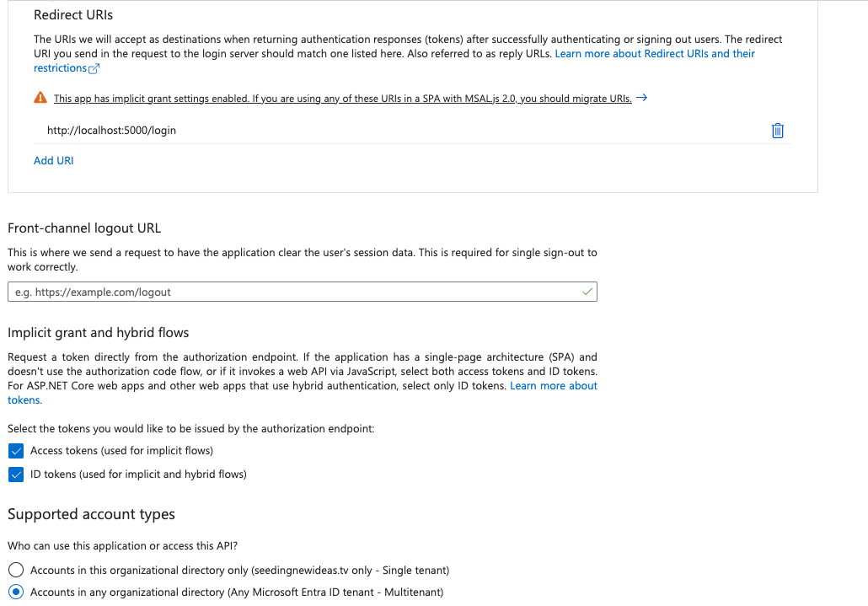Click the 'Supported account types' heading

pos(91,514)
